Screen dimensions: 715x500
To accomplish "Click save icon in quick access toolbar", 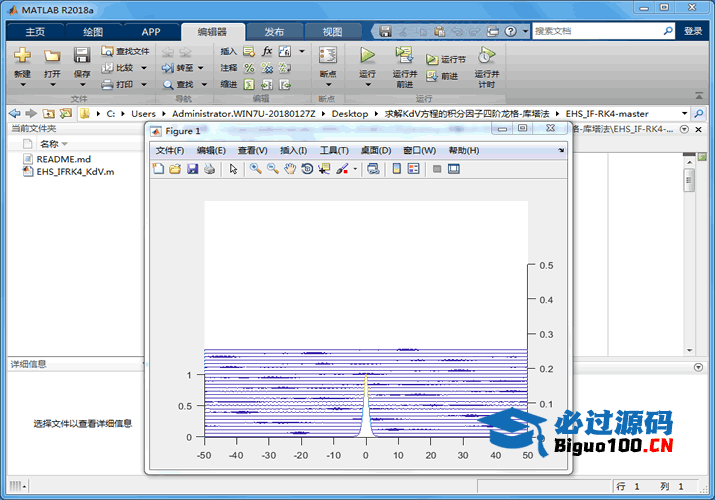I will coord(385,31).
